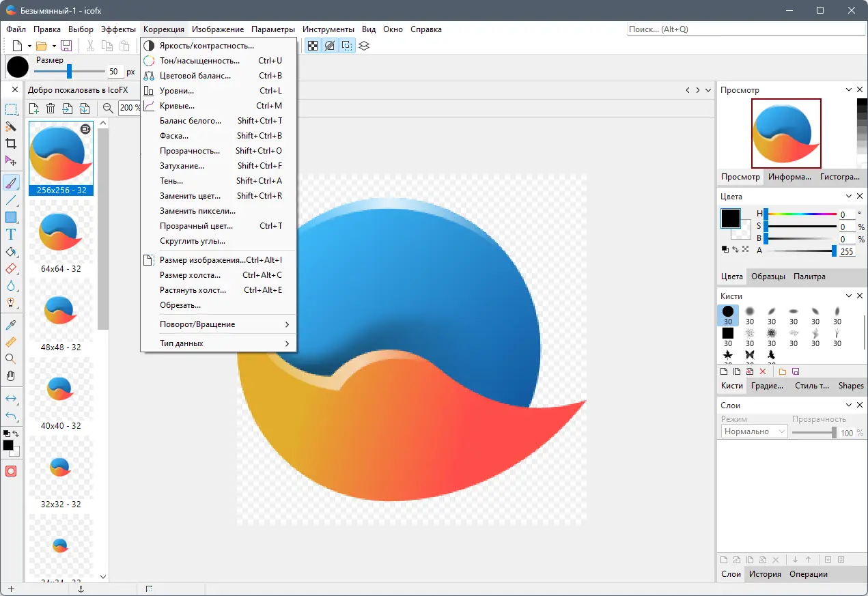Image resolution: width=868 pixels, height=596 pixels.
Task: Click the brush Размер slider
Action: tap(69, 72)
